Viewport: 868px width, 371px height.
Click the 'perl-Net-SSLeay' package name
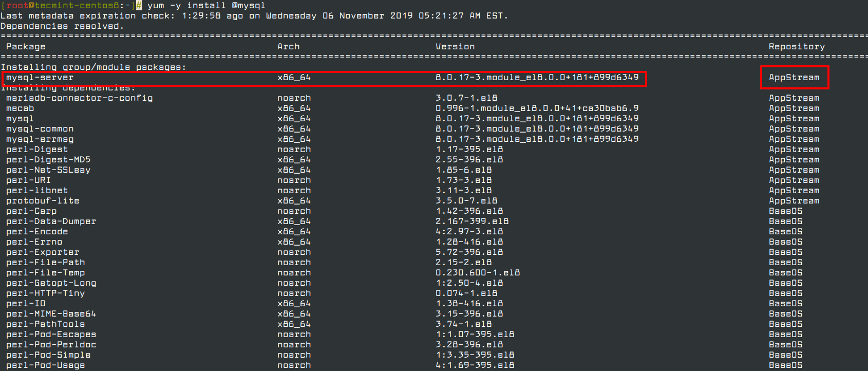coord(48,170)
